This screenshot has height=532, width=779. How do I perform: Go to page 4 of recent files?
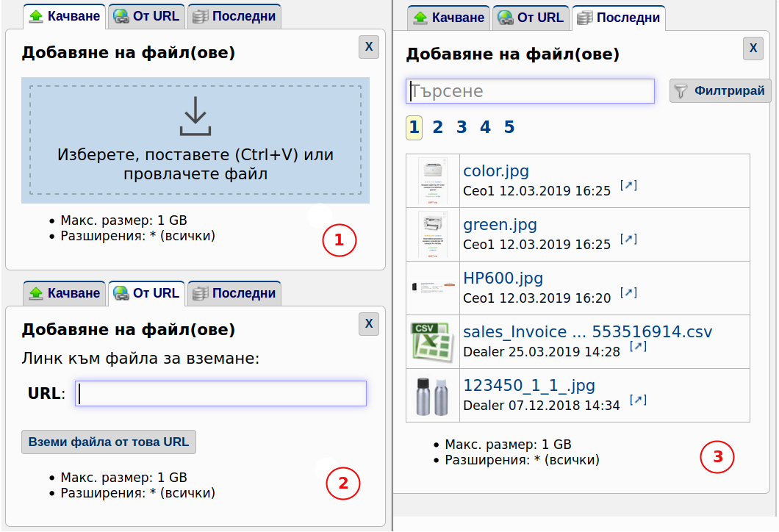[x=485, y=128]
